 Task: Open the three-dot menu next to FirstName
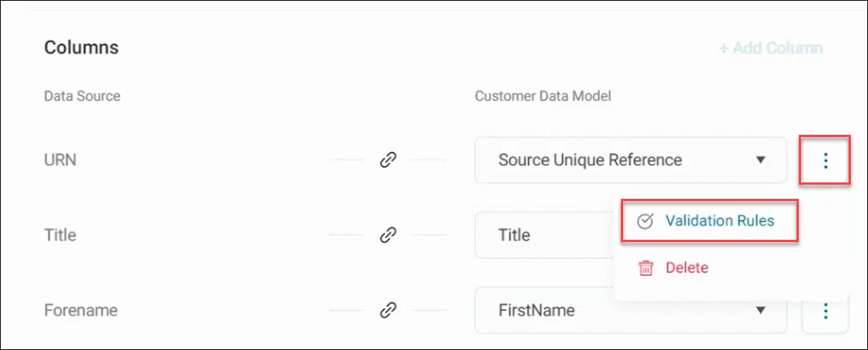click(826, 311)
